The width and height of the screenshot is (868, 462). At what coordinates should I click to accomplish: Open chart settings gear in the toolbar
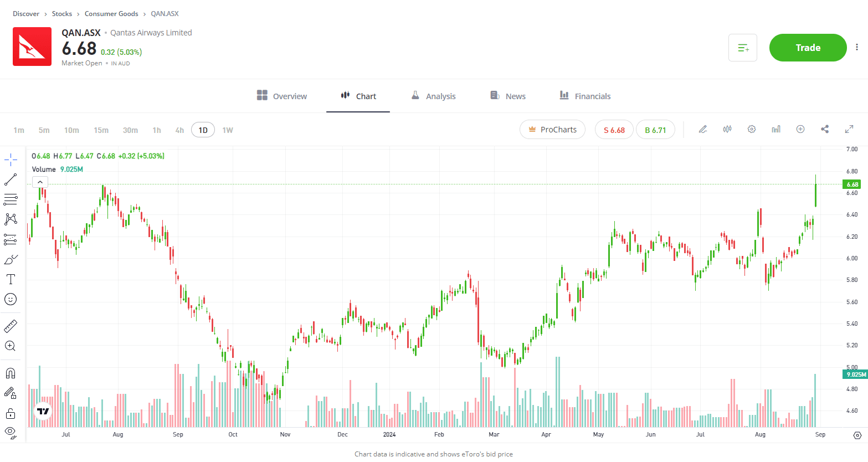(x=752, y=129)
